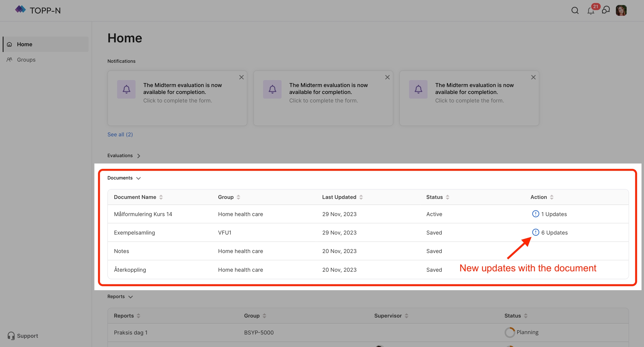This screenshot has width=644, height=347.
Task: Open the user profile avatar
Action: pyautogui.click(x=621, y=11)
